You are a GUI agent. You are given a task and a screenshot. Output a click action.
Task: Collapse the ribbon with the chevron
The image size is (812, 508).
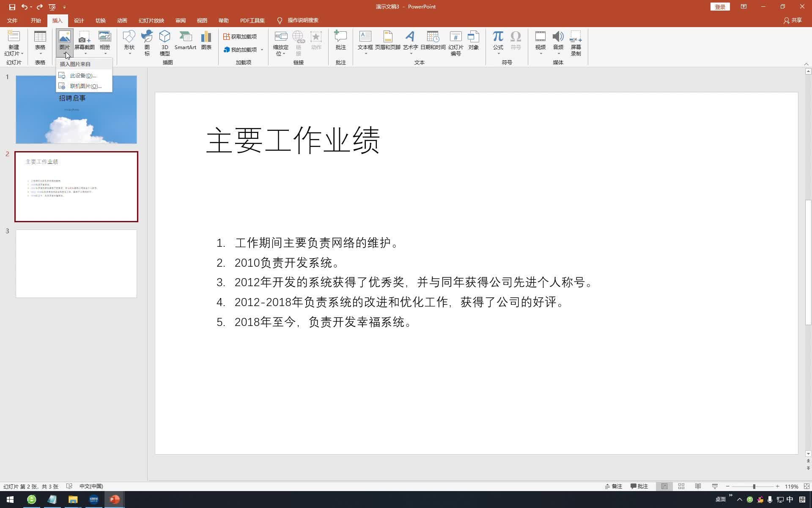pos(806,64)
